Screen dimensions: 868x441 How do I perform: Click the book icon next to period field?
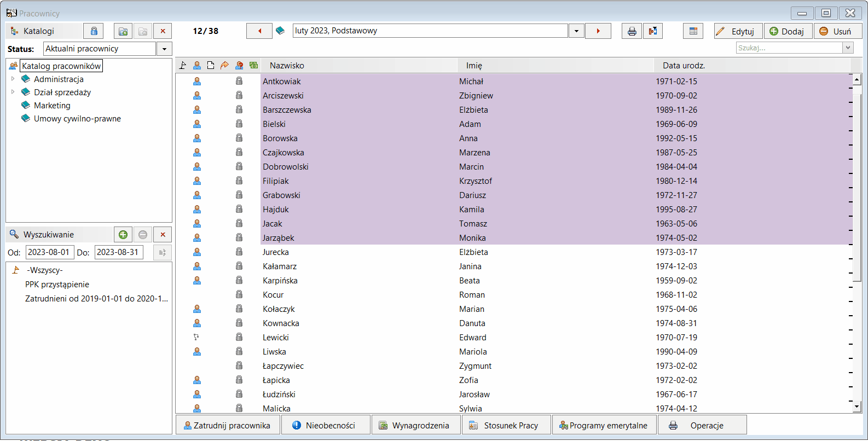[x=280, y=31]
